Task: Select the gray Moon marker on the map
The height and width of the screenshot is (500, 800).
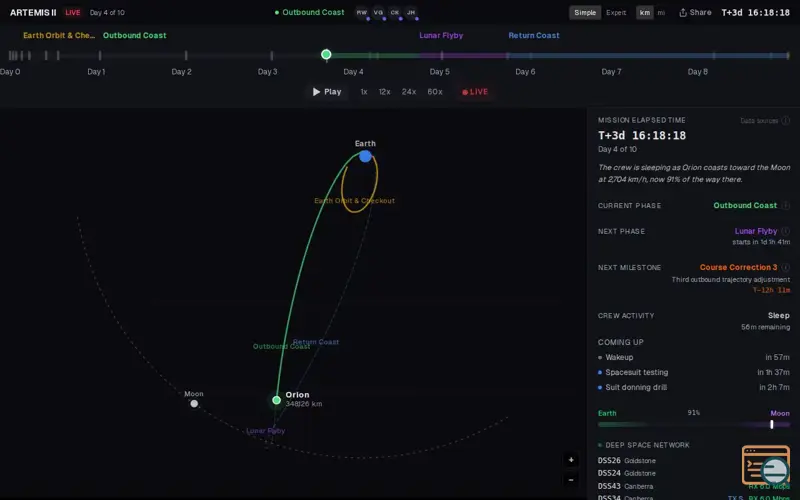Action: pos(194,404)
